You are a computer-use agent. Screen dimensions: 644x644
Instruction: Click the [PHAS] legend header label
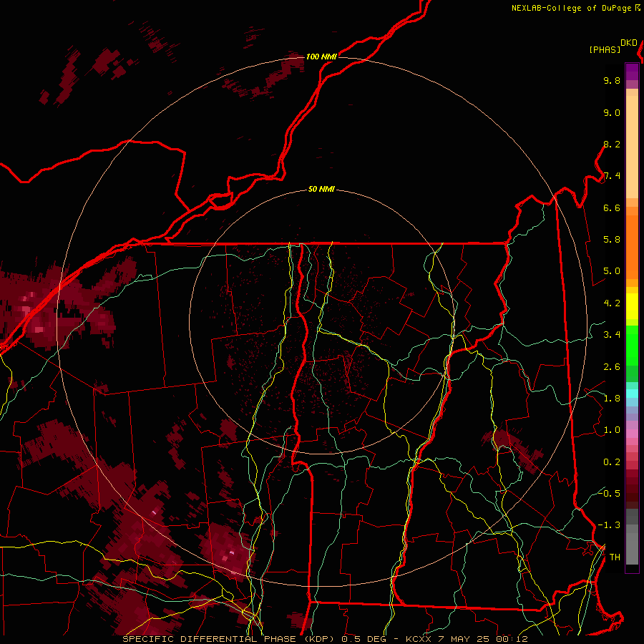pyautogui.click(x=605, y=50)
